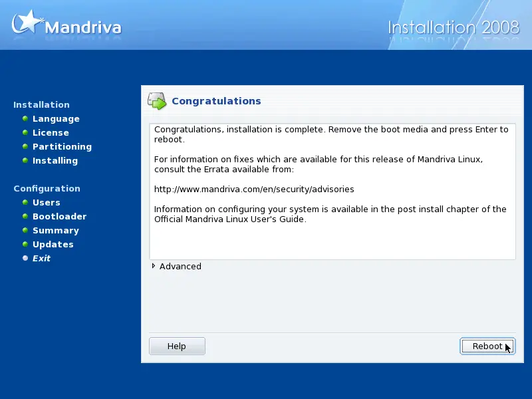Select the Summary step in sidebar
Viewport: 532px width, 399px height.
(x=56, y=230)
